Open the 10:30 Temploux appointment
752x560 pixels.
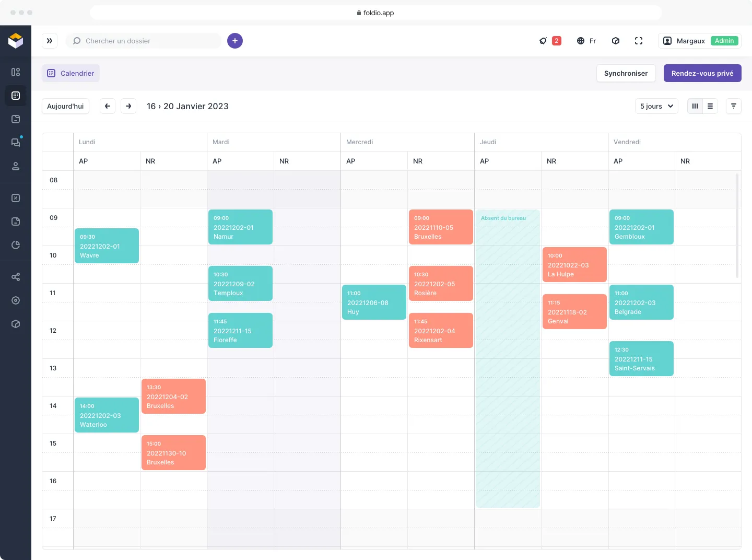240,283
